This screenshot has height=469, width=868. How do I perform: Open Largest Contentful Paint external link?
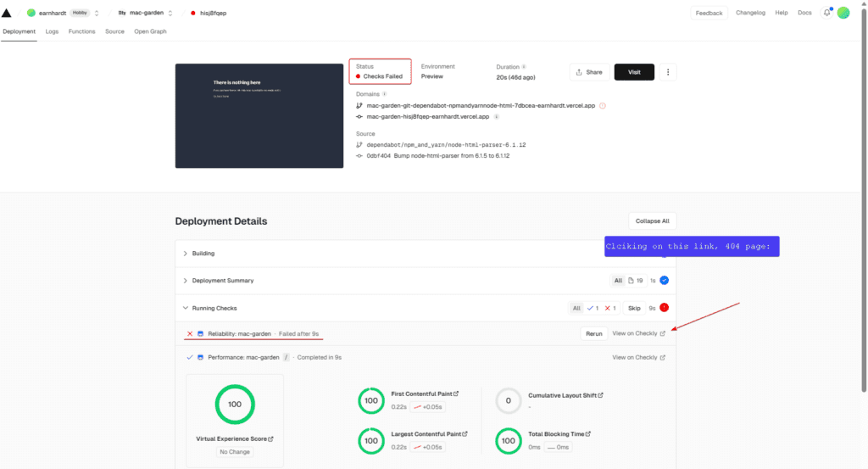tap(465, 434)
